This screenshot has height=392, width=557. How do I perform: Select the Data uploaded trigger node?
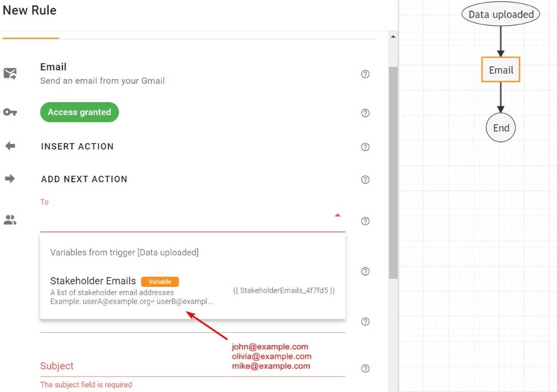pyautogui.click(x=500, y=14)
